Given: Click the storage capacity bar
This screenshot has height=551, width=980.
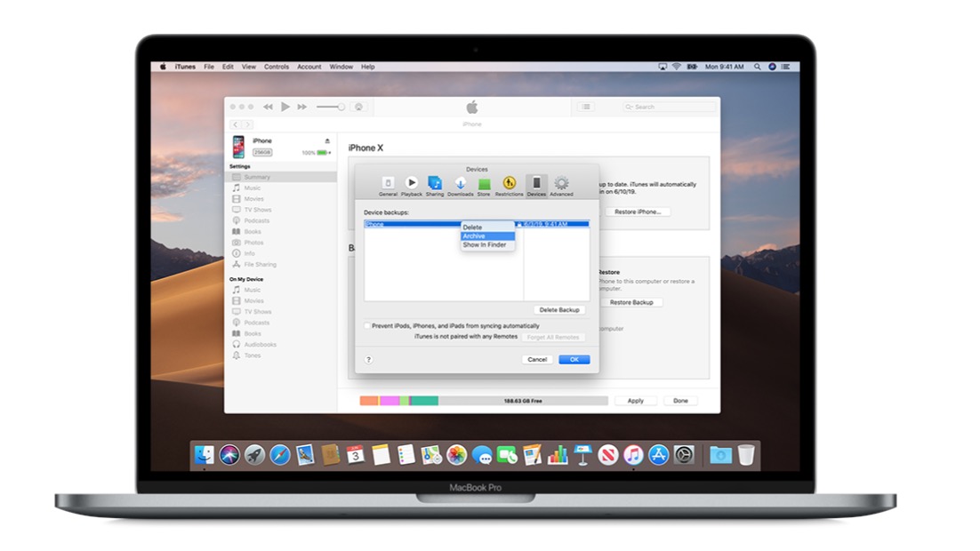Looking at the screenshot, I should pos(483,401).
